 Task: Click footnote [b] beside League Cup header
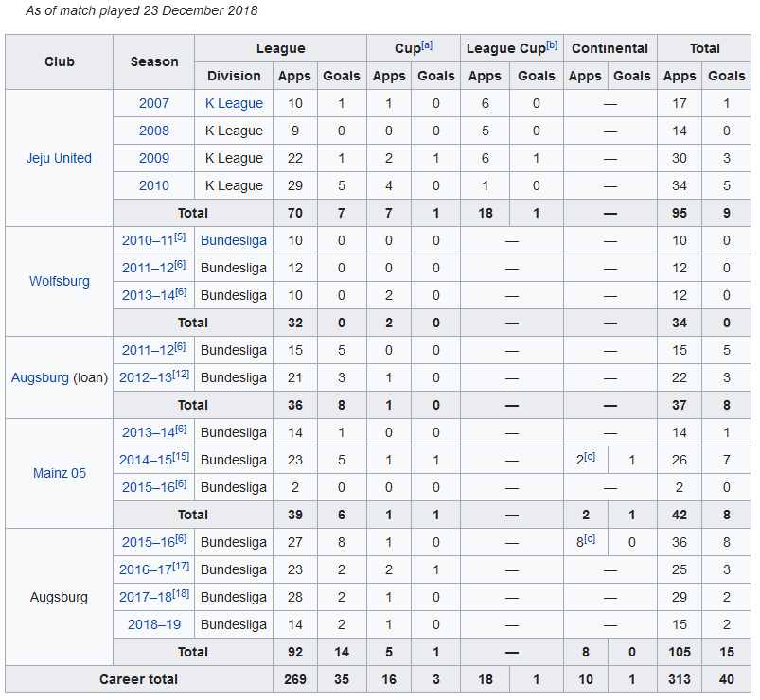(x=551, y=44)
